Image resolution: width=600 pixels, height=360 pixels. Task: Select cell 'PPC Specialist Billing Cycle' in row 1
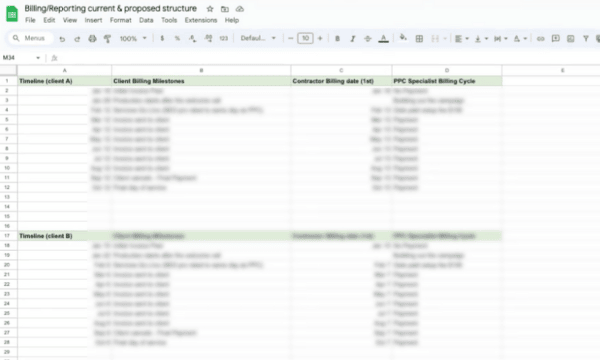[x=447, y=81]
